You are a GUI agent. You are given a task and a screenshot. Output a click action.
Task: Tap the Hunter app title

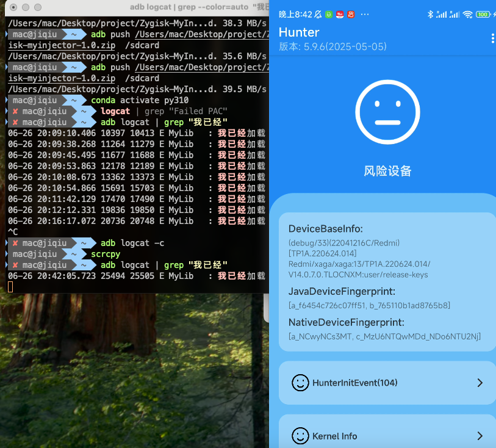pos(299,32)
